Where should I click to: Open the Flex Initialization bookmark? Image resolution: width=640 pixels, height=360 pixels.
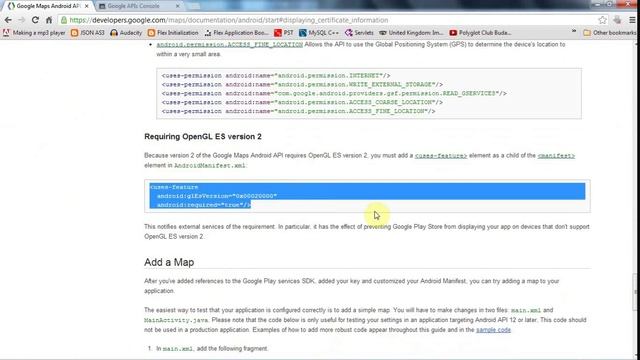tap(173, 33)
